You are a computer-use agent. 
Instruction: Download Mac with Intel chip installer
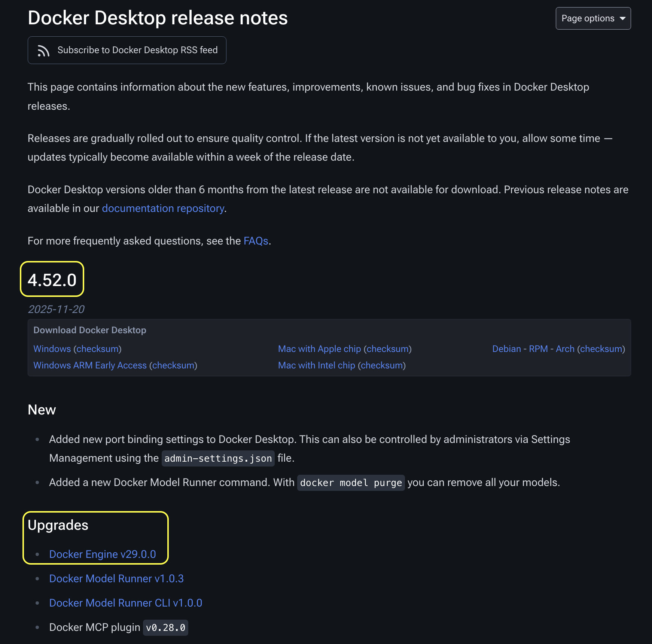tap(316, 365)
